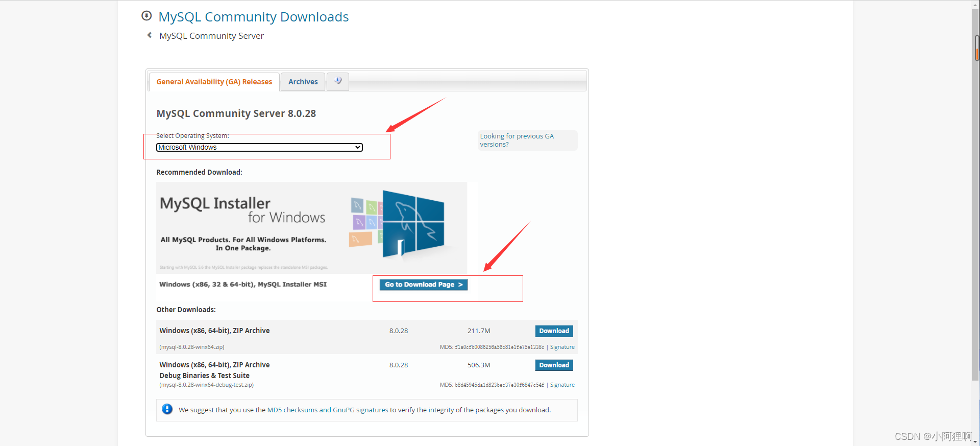This screenshot has height=446, width=980.
Task: Select the filename (mysql-8.0.28-winx64.zip)
Action: [192, 347]
